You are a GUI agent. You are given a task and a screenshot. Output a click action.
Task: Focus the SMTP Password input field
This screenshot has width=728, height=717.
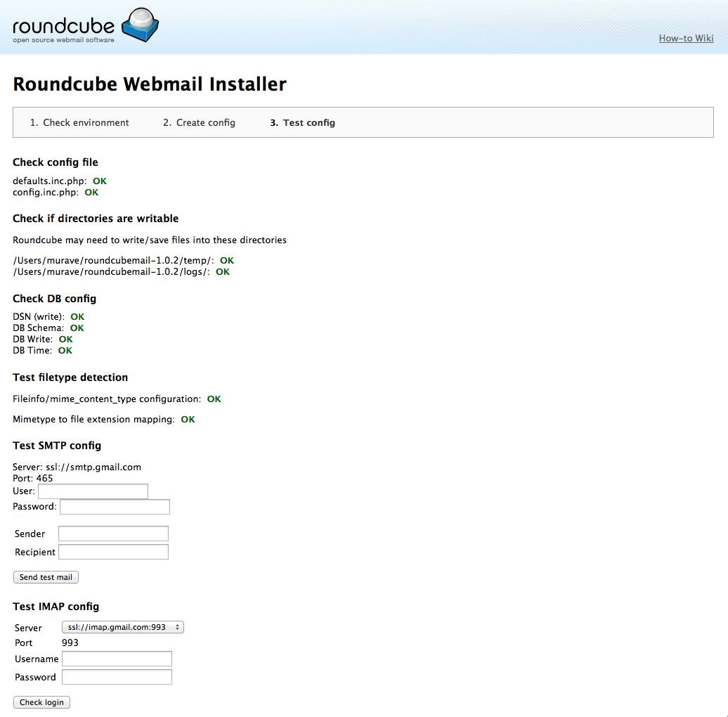coord(115,507)
